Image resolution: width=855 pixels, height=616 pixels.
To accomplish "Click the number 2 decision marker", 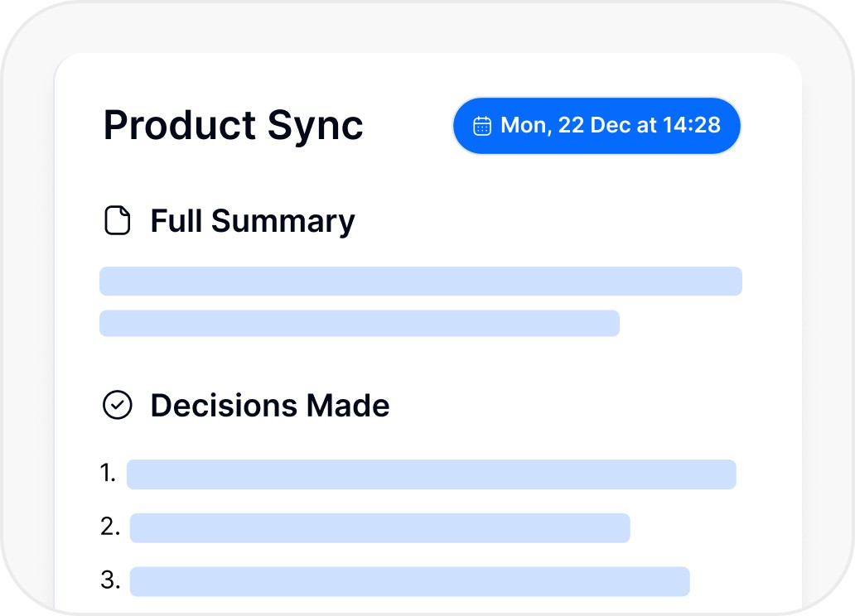I will pyautogui.click(x=110, y=527).
